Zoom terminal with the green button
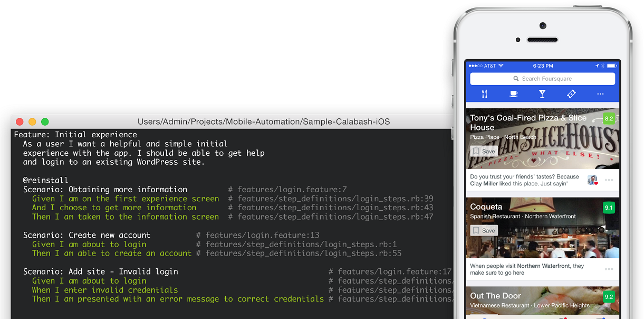Image resolution: width=644 pixels, height=319 pixels. pyautogui.click(x=45, y=121)
